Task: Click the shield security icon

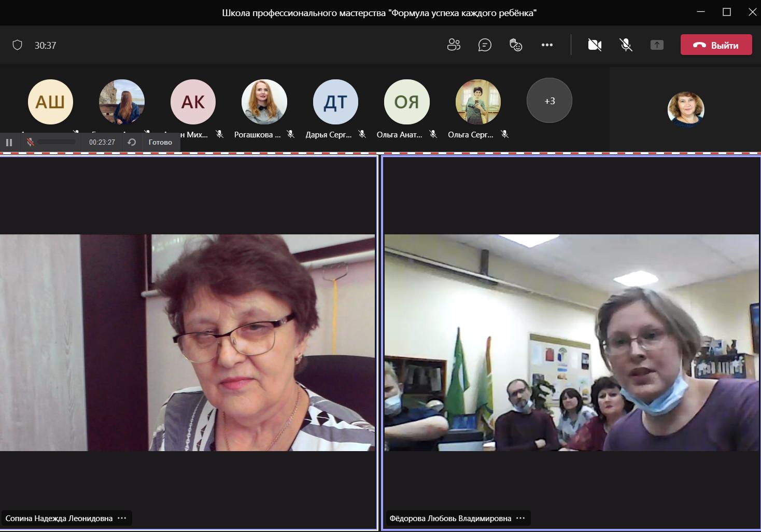Action: 18,45
